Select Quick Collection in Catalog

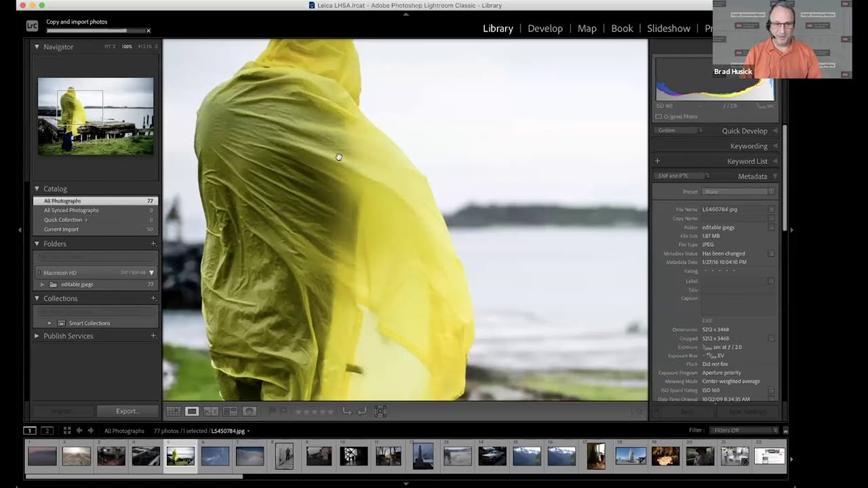tap(96, 220)
